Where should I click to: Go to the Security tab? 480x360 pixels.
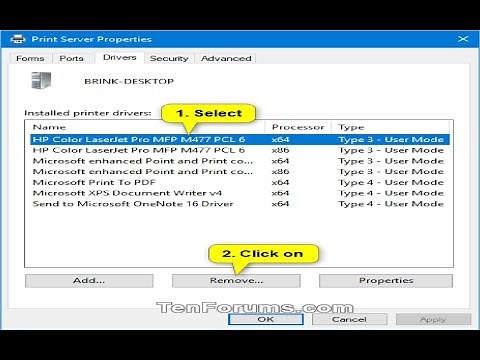169,58
